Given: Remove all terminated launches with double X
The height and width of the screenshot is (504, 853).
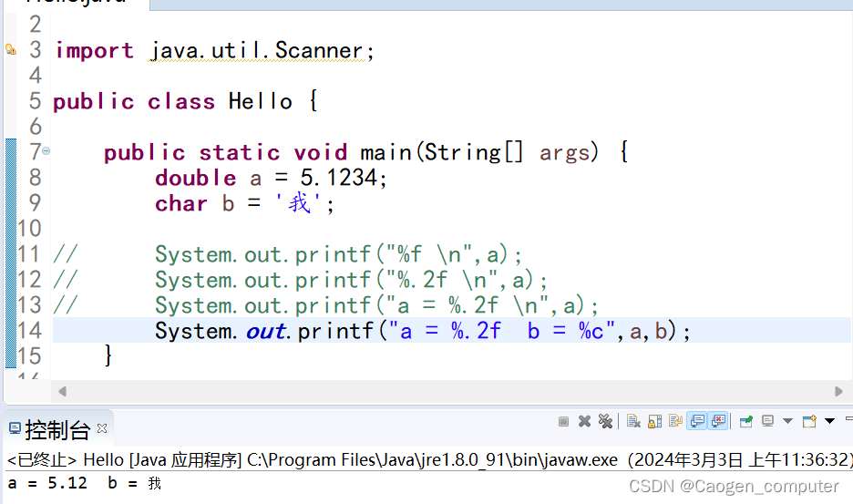Looking at the screenshot, I should pos(605,421).
